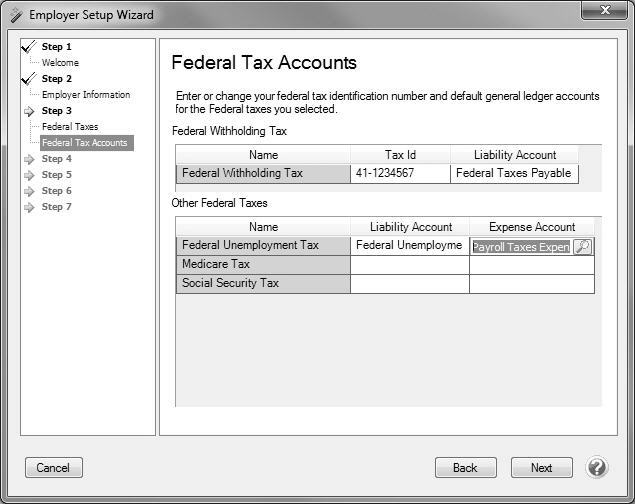Expand Step 5 in the sidebar
The width and height of the screenshot is (635, 504).
(x=56, y=175)
